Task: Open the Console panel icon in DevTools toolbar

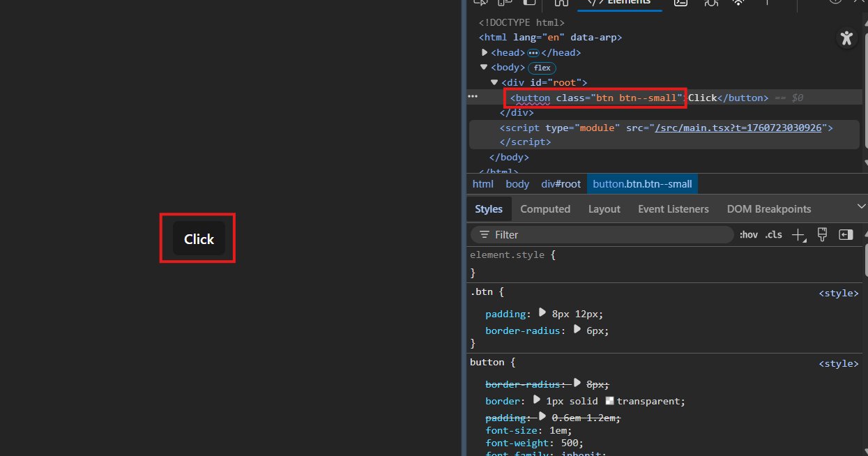Action: coord(680,3)
